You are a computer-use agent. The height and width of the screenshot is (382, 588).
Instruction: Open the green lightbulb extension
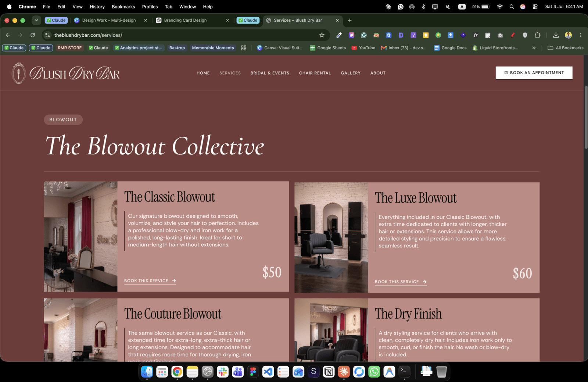point(438,35)
